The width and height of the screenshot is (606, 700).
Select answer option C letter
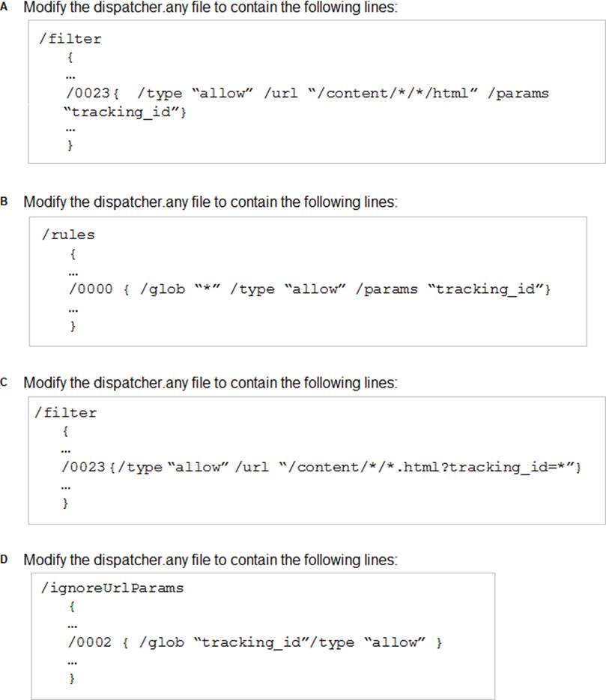[4, 382]
